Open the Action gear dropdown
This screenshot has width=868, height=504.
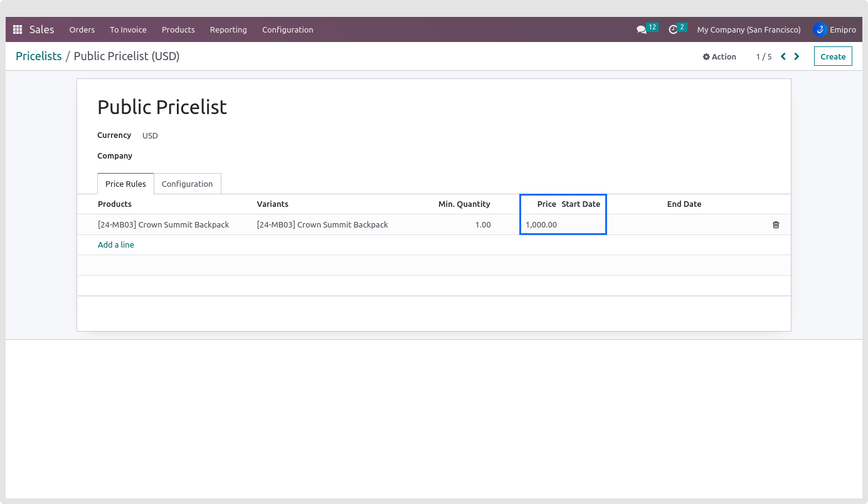(719, 56)
